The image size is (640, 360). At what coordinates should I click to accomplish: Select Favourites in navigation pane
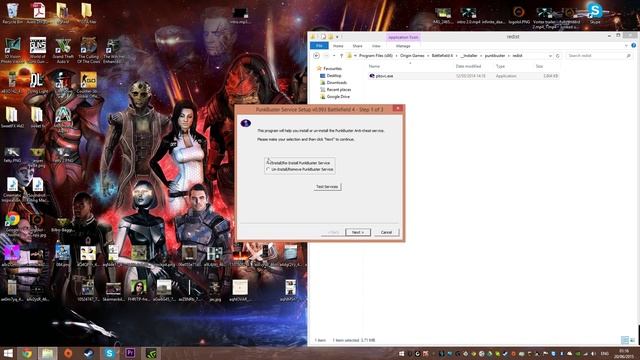pos(329,69)
